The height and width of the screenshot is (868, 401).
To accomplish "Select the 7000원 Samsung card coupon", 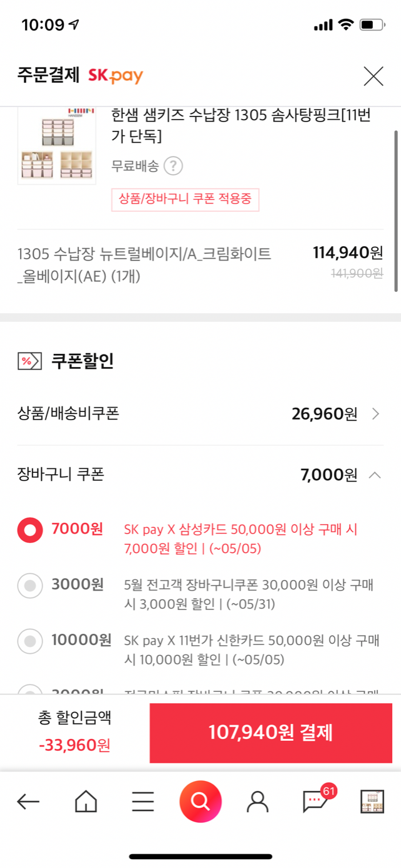I will click(x=29, y=531).
